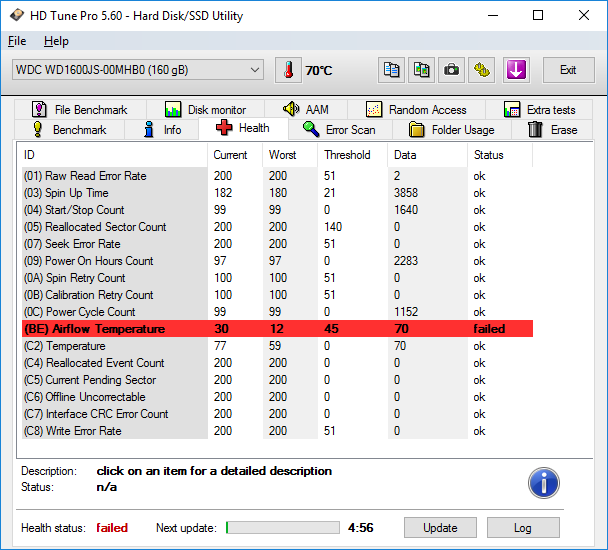Click the Log button
608x550 pixels.
[523, 528]
